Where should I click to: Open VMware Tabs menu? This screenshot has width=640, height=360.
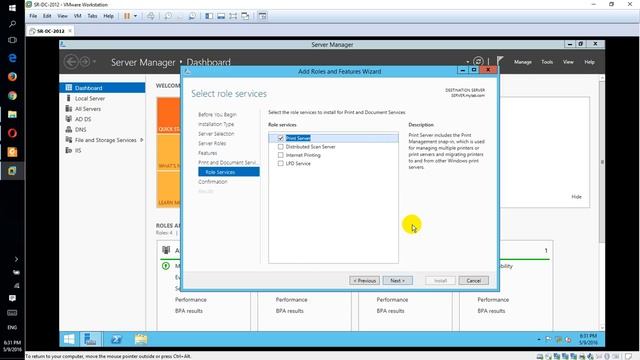coord(92,16)
